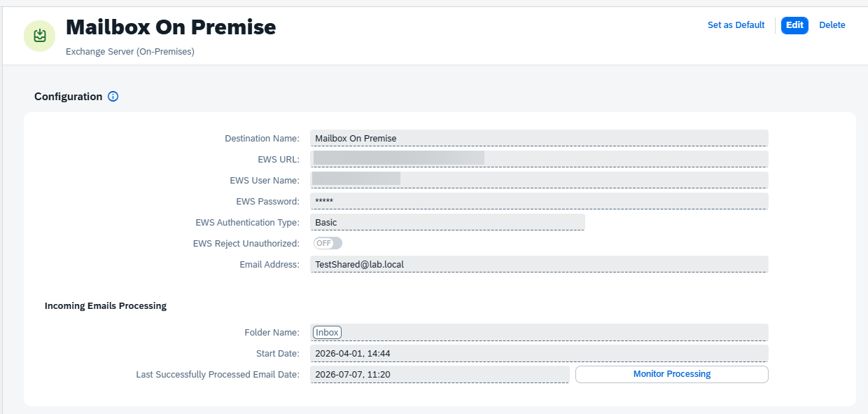The width and height of the screenshot is (868, 414).
Task: Click Set as Default link
Action: click(x=736, y=25)
